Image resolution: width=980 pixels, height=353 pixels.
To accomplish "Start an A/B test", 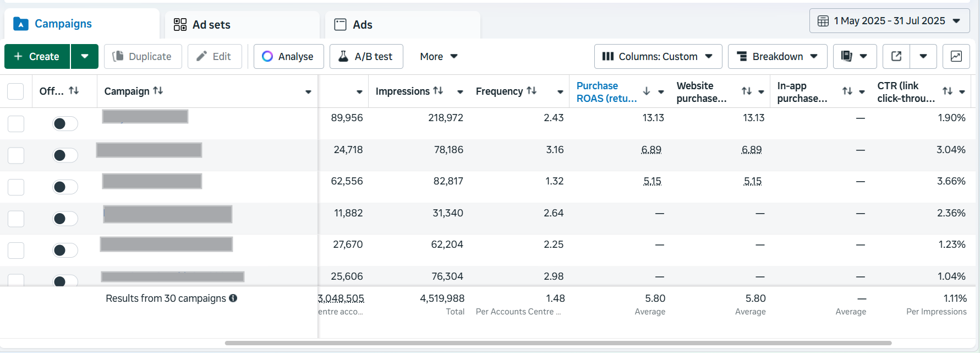I will (x=366, y=56).
